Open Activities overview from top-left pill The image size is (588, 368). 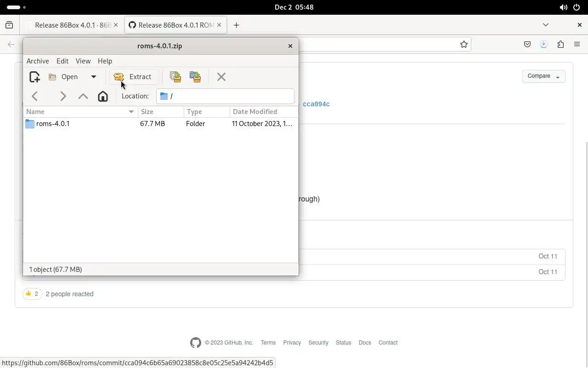(x=17, y=7)
